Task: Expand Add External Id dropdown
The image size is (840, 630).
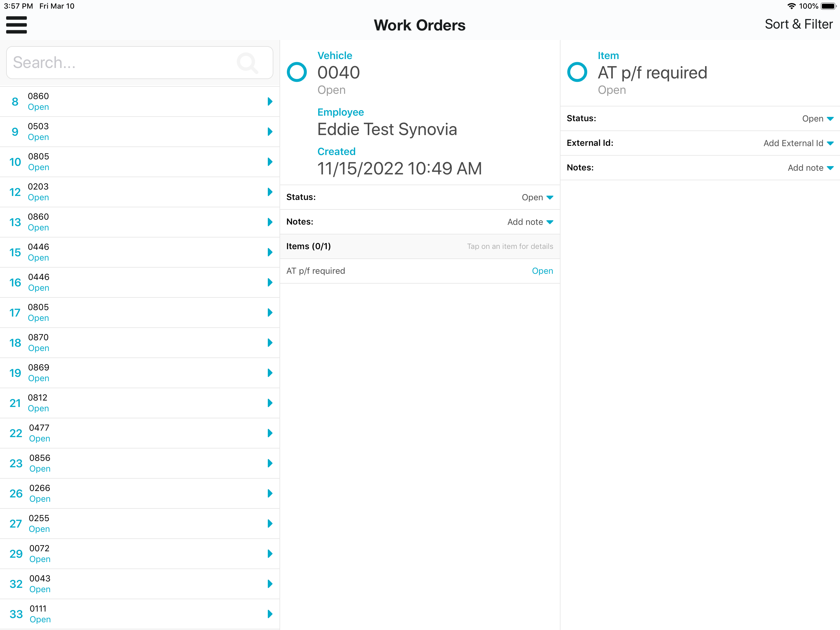Action: 798,143
